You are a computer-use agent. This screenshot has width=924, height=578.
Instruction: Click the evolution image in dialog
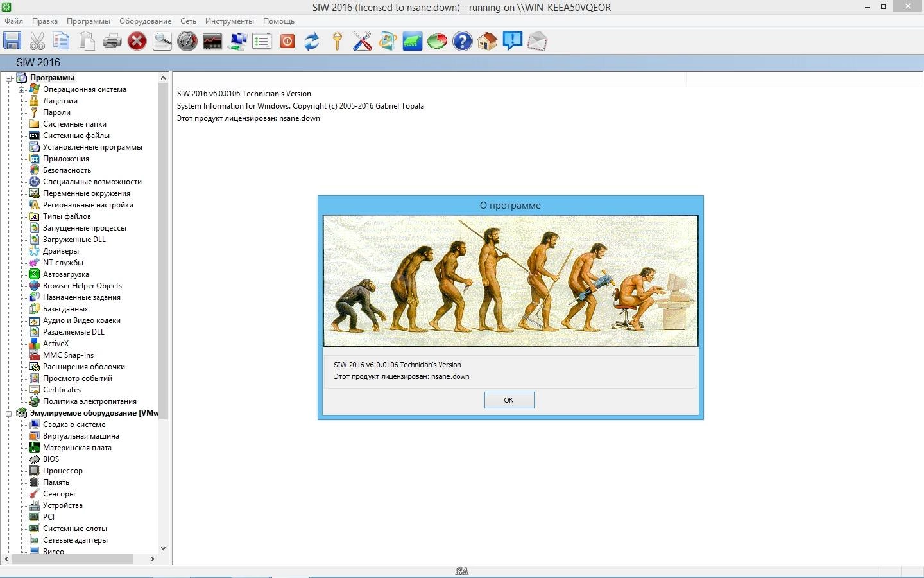(x=511, y=281)
